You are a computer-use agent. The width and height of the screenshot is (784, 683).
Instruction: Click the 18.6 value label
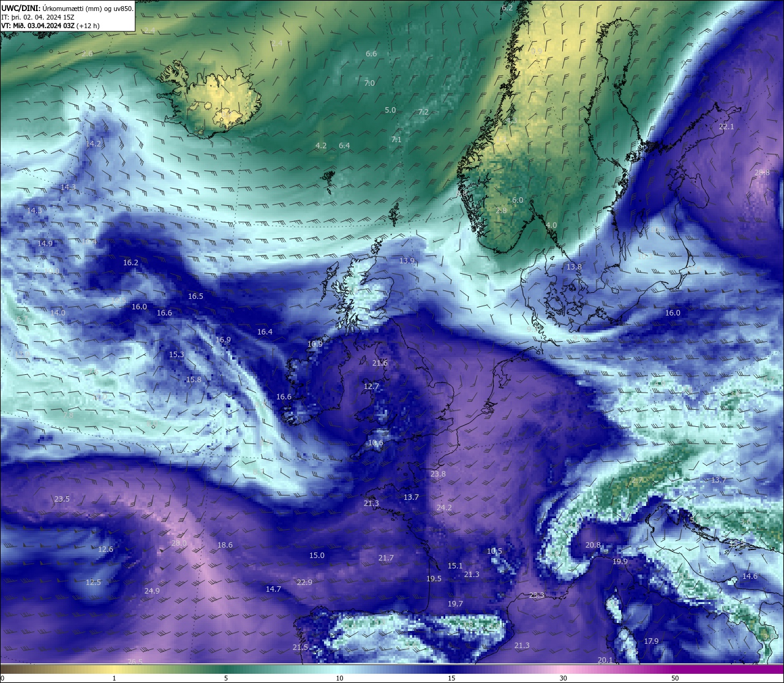pos(225,545)
